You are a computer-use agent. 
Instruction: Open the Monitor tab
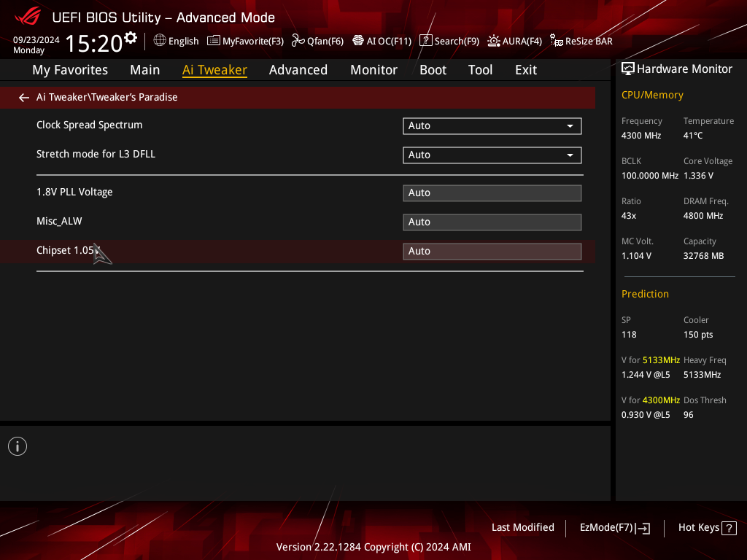373,70
